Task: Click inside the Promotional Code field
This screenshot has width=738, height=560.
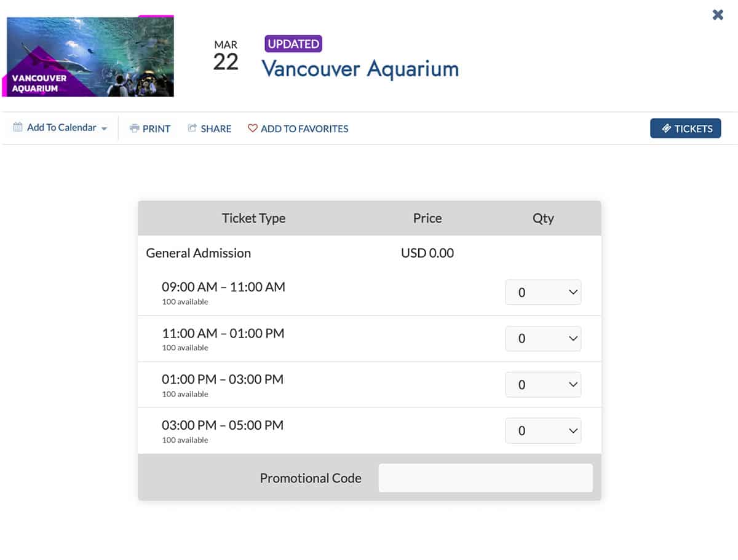Action: (485, 478)
